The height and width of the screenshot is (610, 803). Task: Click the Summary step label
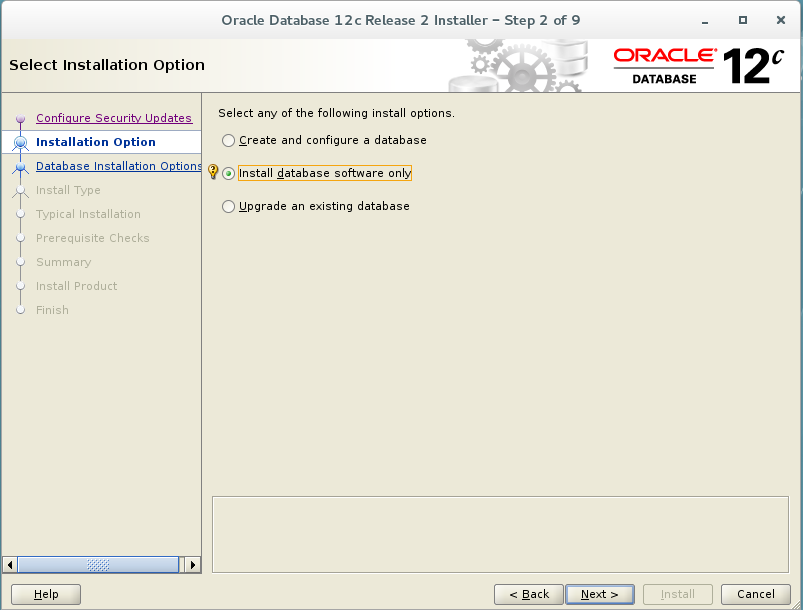coord(64,262)
